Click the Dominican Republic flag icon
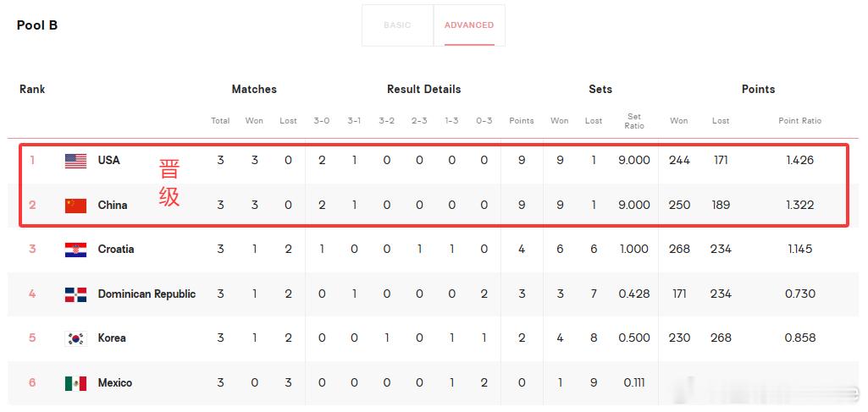The height and width of the screenshot is (412, 868). click(x=75, y=294)
